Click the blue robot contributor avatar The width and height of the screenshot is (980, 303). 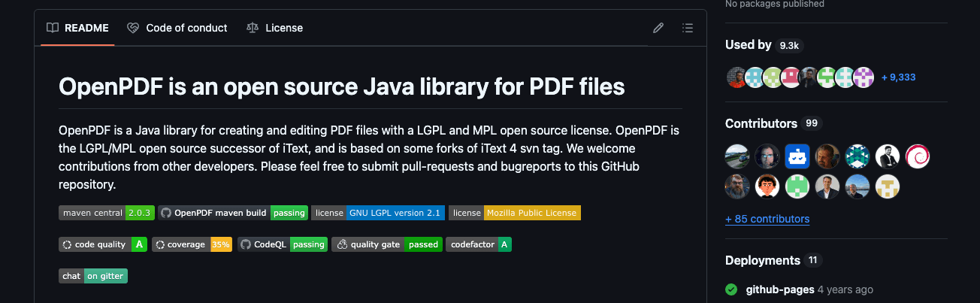[797, 156]
